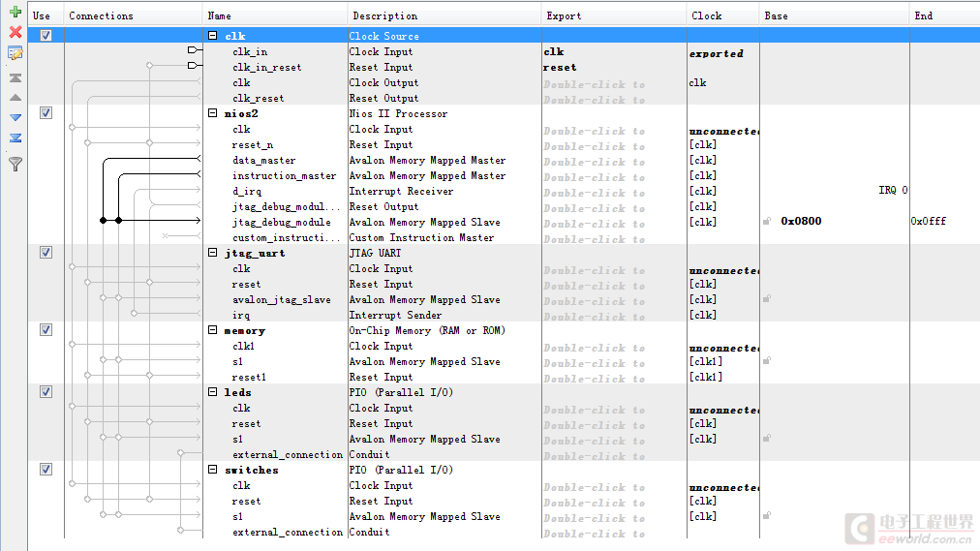Screen dimensions: 980x551
Task: Open the edit component parameters icon
Action: [x=15, y=53]
